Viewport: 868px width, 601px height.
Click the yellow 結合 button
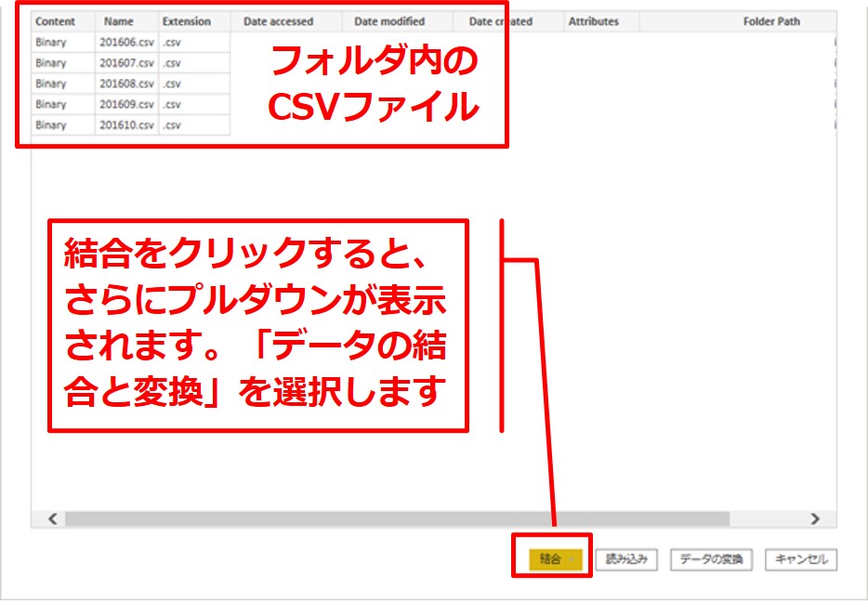coord(550,559)
